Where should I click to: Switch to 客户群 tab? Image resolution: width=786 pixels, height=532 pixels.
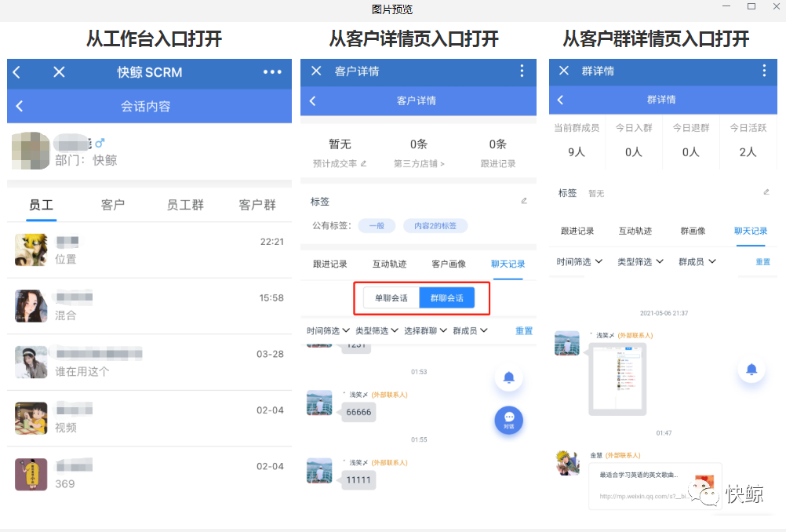257,205
